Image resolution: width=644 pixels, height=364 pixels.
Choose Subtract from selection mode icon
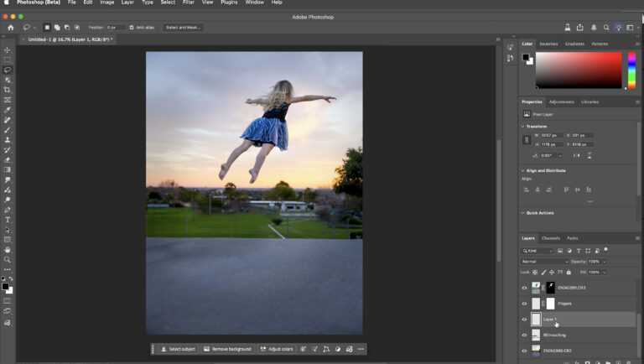pos(67,28)
